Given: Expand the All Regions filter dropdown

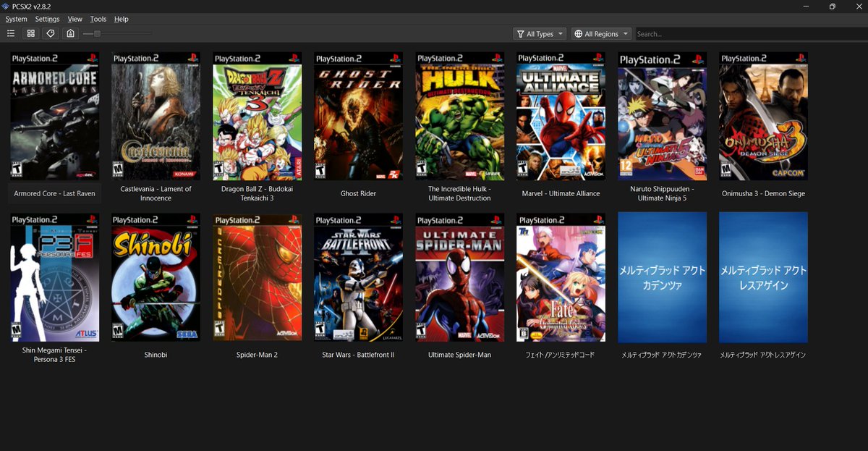Looking at the screenshot, I should point(601,34).
